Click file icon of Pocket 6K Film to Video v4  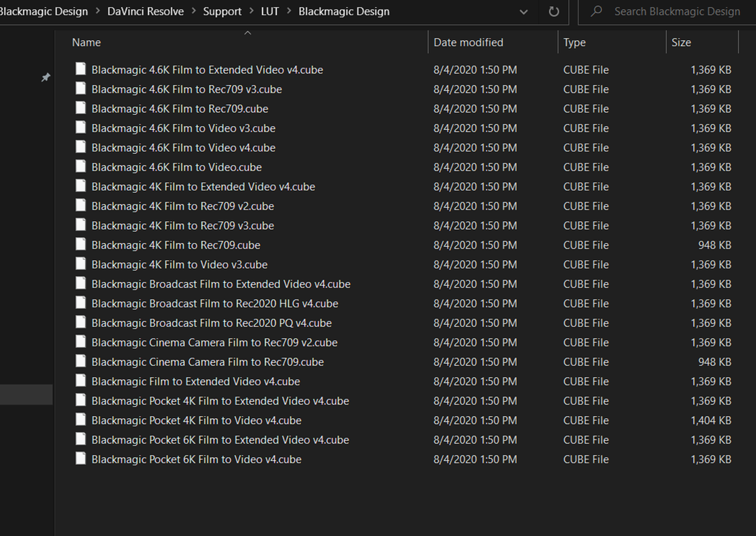tap(80, 458)
